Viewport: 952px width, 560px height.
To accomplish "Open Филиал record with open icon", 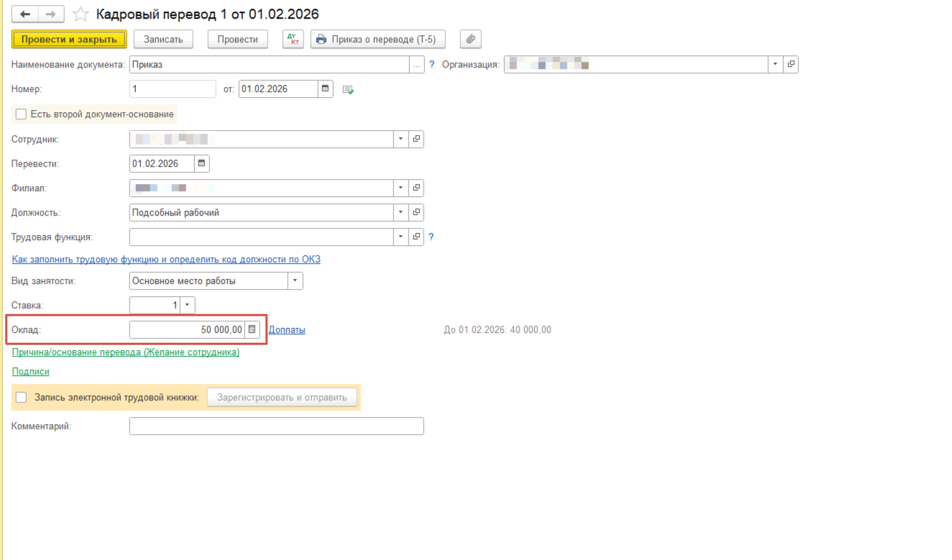I will click(416, 188).
